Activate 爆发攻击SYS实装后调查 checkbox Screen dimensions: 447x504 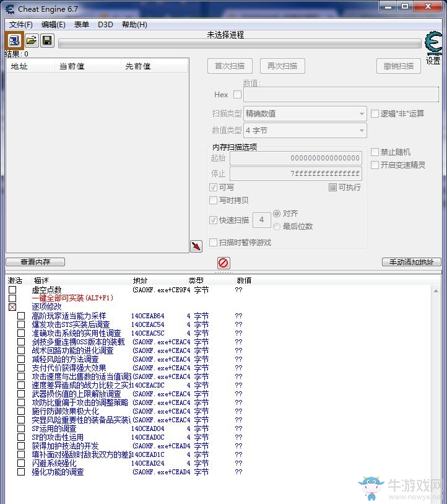[x=21, y=324]
